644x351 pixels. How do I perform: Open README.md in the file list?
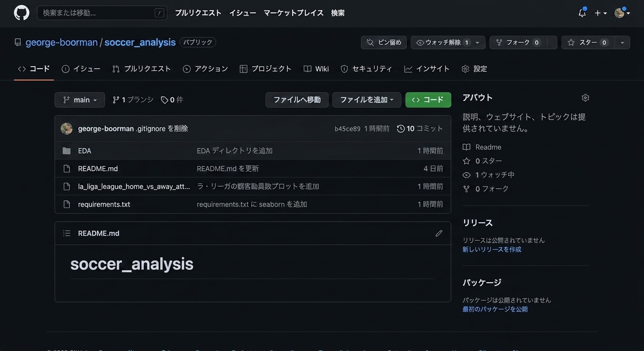click(98, 169)
